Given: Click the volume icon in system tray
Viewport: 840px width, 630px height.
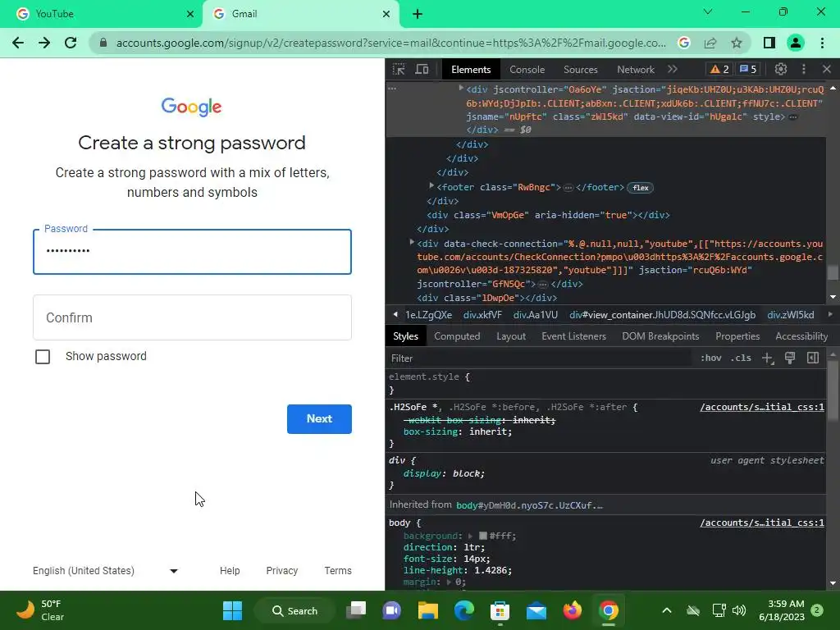Looking at the screenshot, I should coord(739,610).
